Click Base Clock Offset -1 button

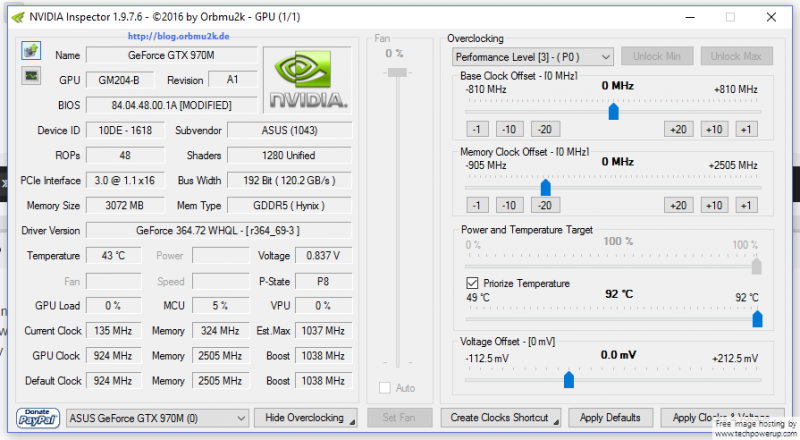point(477,129)
